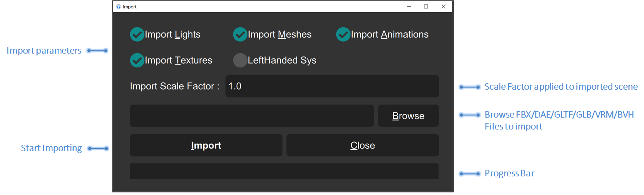Uncheck Import Textures checkbox
Image resolution: width=644 pixels, height=195 pixels.
(x=137, y=60)
